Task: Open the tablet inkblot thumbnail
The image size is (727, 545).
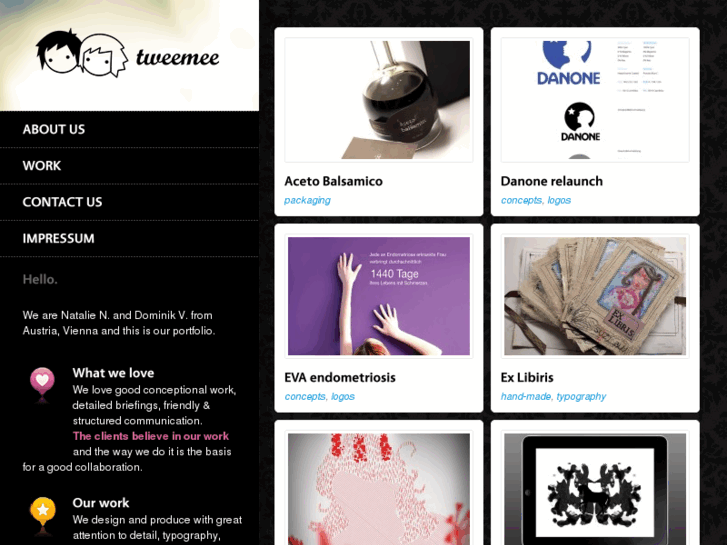Action: (x=595, y=488)
